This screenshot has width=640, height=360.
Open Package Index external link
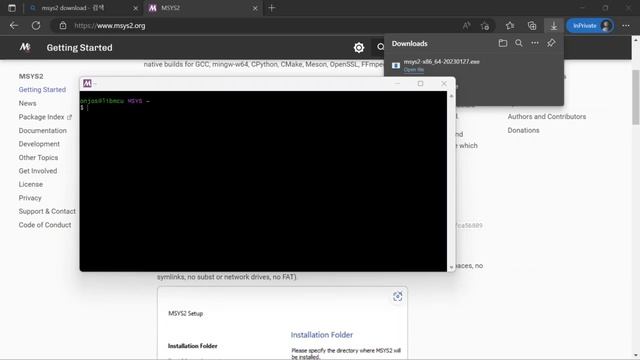tap(45, 117)
